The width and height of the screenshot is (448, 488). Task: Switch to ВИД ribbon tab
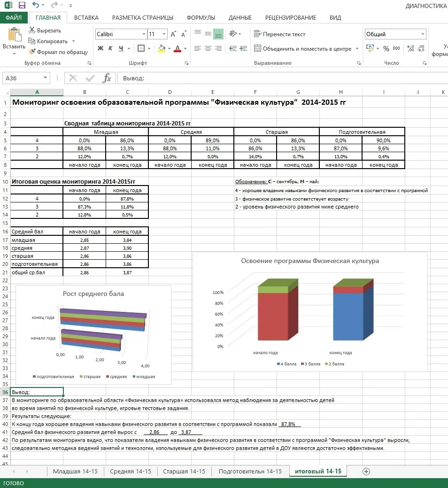(x=335, y=18)
